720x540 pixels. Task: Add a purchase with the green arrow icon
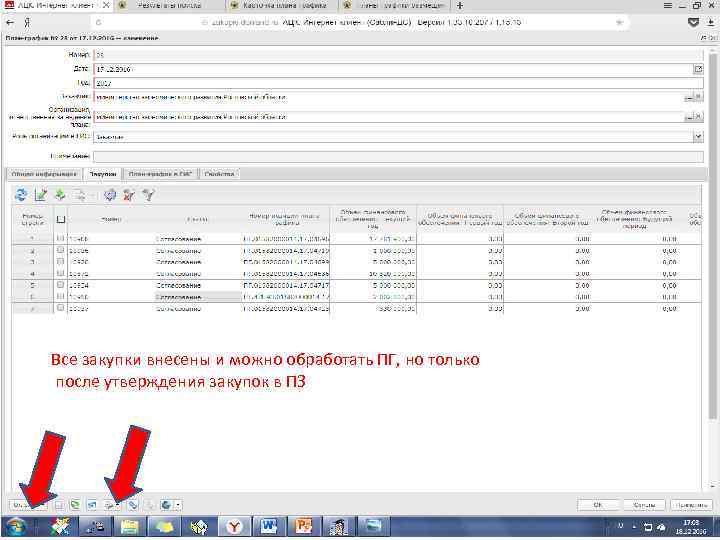[60, 195]
